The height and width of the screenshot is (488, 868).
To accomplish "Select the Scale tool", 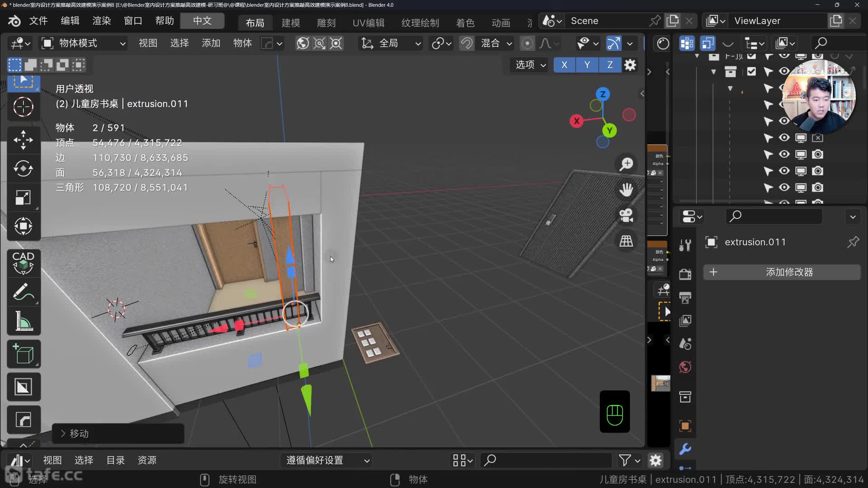I will pyautogui.click(x=23, y=197).
